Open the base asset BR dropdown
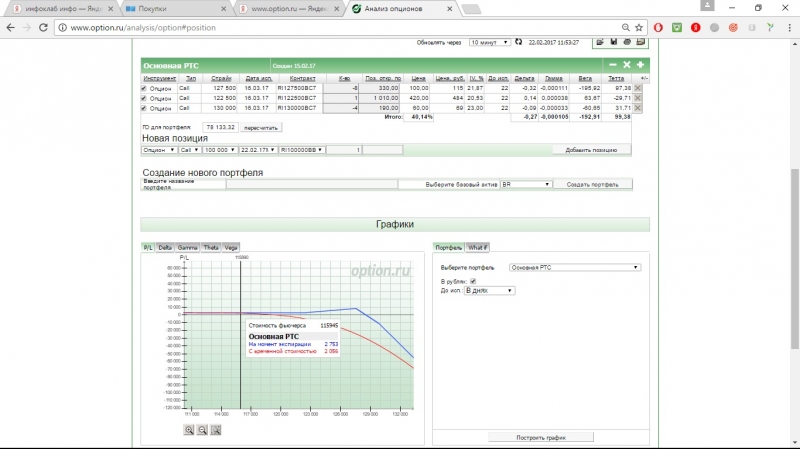800x449 pixels. click(526, 184)
